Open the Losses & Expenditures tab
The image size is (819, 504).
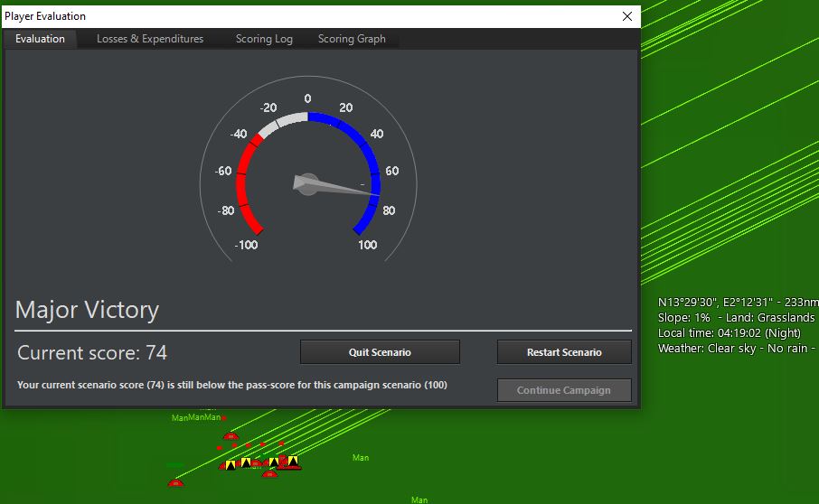[x=150, y=39]
